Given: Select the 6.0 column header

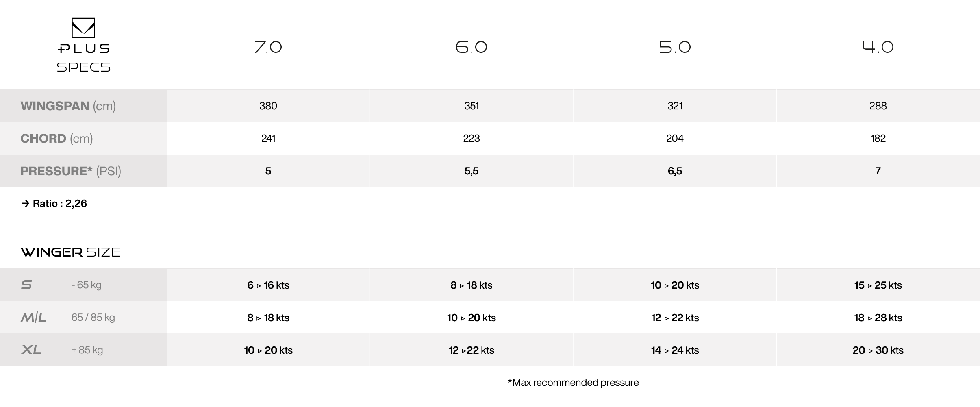Looking at the screenshot, I should point(472,47).
